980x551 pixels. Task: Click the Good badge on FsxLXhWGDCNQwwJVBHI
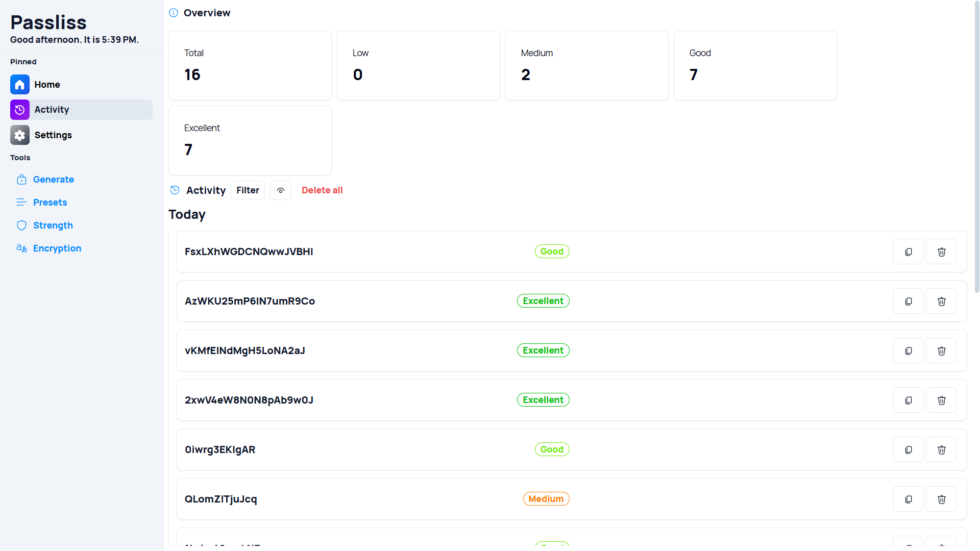[552, 252]
